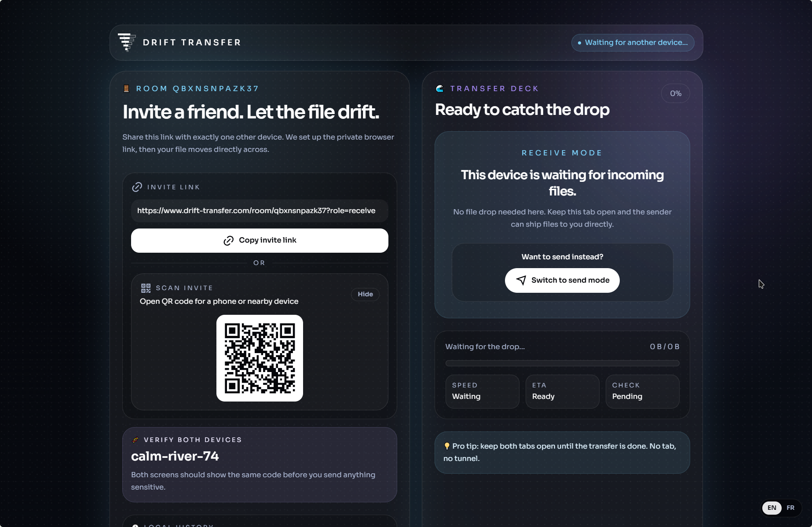The width and height of the screenshot is (812, 527).
Task: Click the calm-river-74 verification code
Action: point(175,456)
